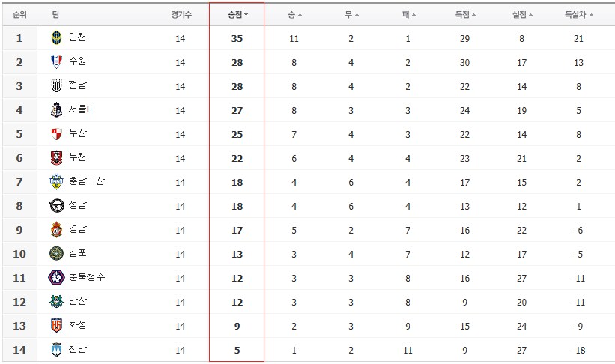Image resolution: width=615 pixels, height=364 pixels.
Task: Click the 인천 team emblem icon
Action: 56,38
